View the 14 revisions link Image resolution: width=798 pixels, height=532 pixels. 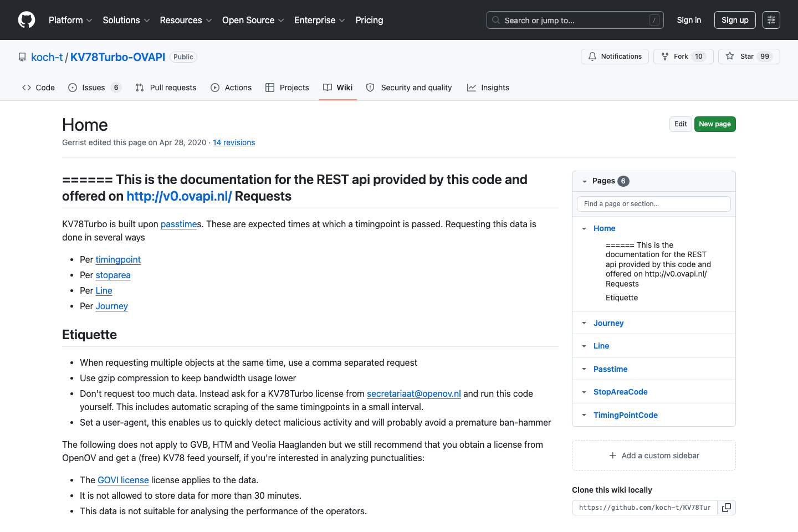click(234, 142)
